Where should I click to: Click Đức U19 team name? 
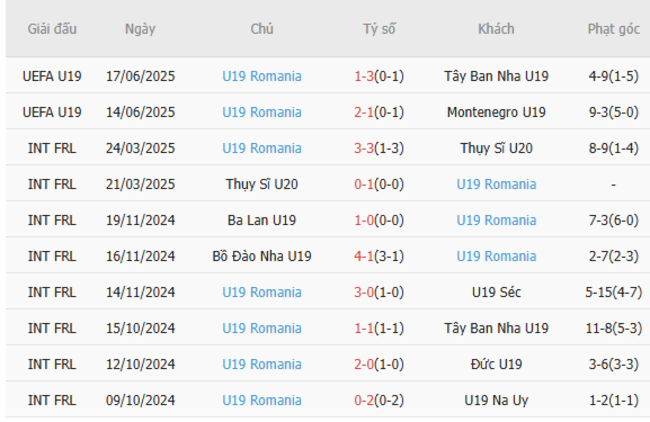[496, 364]
